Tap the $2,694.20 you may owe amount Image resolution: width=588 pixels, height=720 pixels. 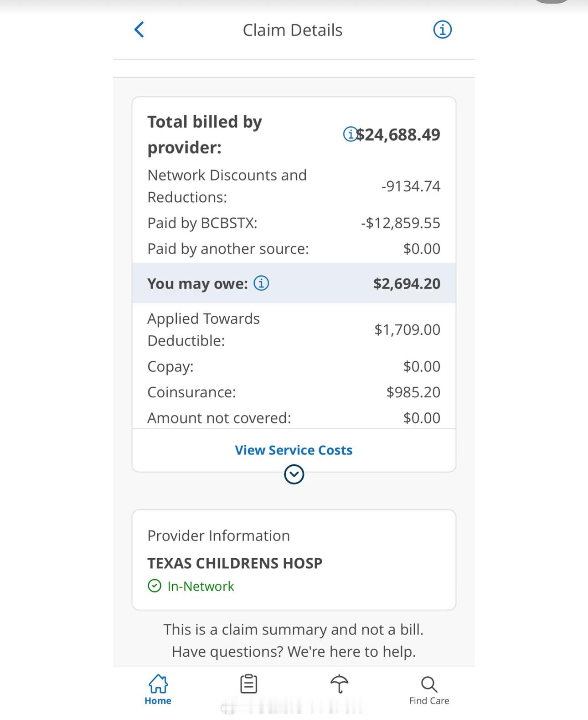click(407, 283)
